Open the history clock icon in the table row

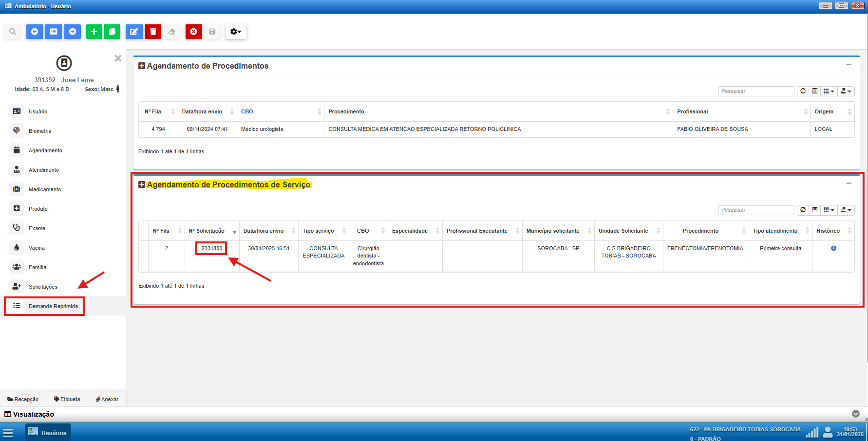click(833, 248)
